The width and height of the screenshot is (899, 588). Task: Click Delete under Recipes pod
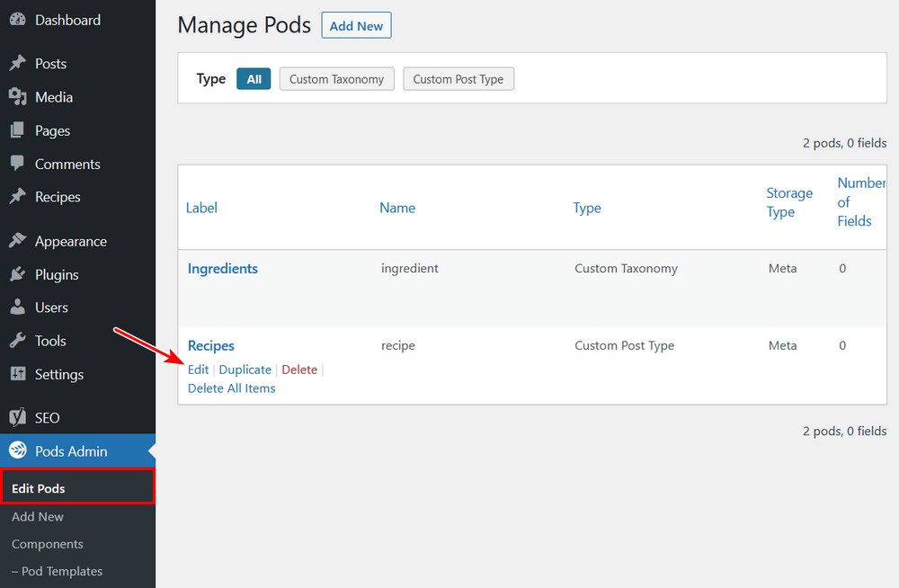[299, 370]
